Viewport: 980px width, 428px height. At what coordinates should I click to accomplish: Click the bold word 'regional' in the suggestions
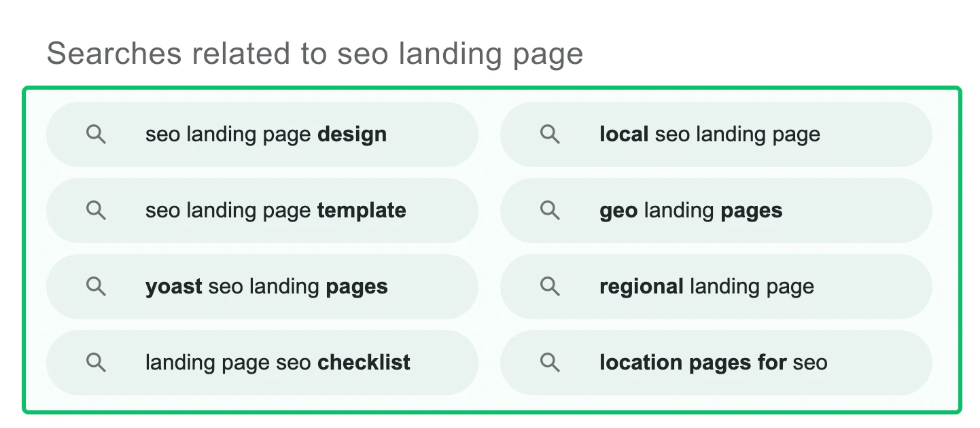click(641, 287)
